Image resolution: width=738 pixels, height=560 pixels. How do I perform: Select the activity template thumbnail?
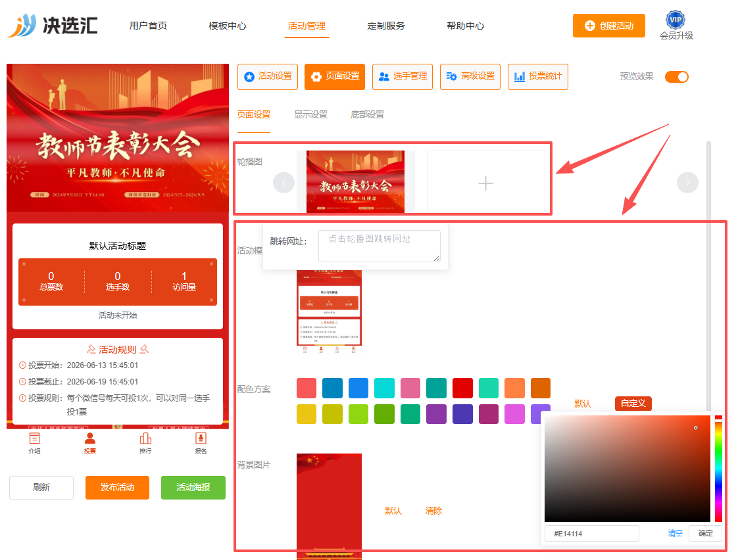(329, 312)
